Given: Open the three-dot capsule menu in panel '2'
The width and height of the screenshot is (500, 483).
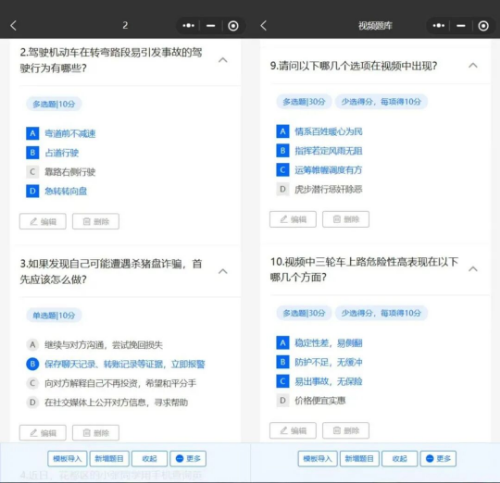Looking at the screenshot, I should point(188,25).
